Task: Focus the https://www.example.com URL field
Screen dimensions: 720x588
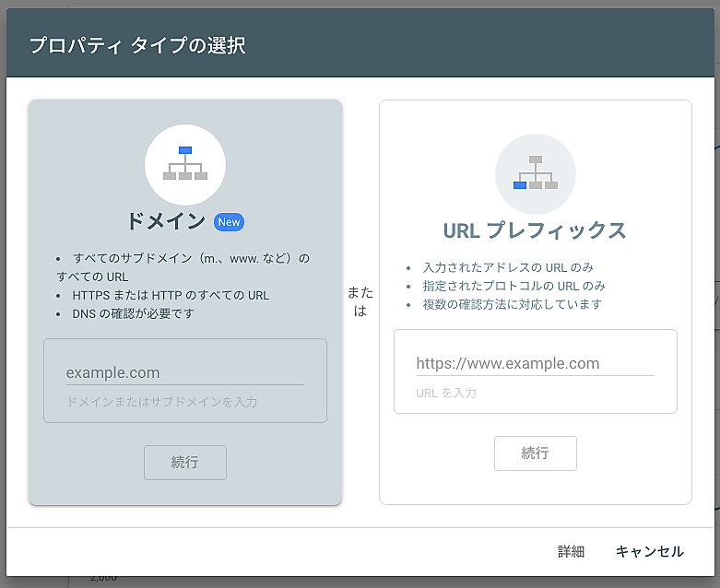Action: [535, 363]
